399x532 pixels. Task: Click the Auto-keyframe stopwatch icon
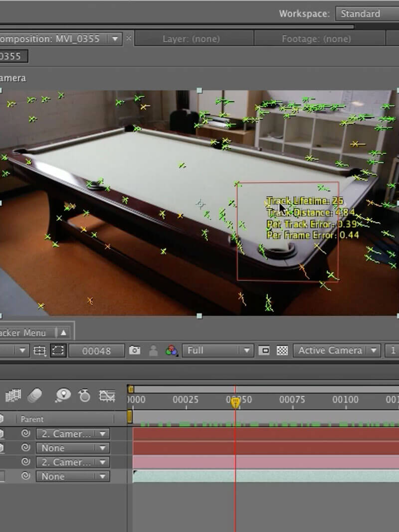click(84, 396)
